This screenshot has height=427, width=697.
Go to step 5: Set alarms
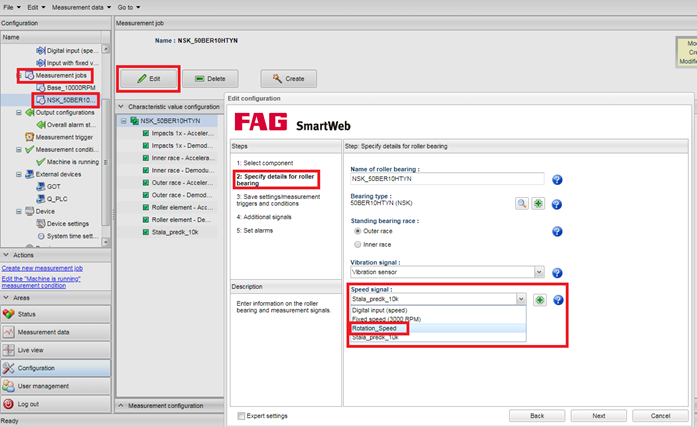[x=255, y=231]
